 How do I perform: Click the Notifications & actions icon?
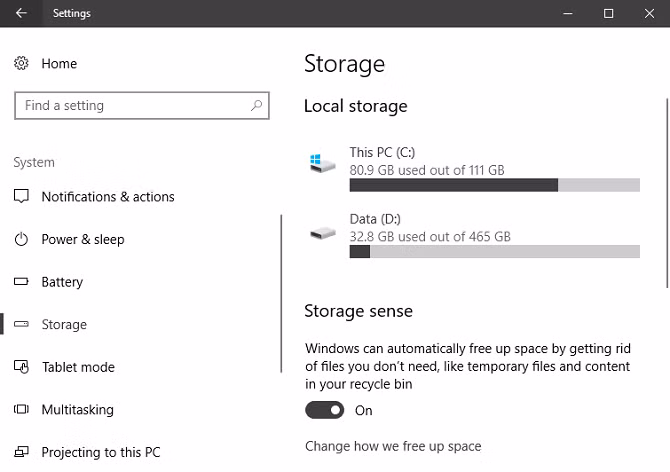pyautogui.click(x=22, y=197)
